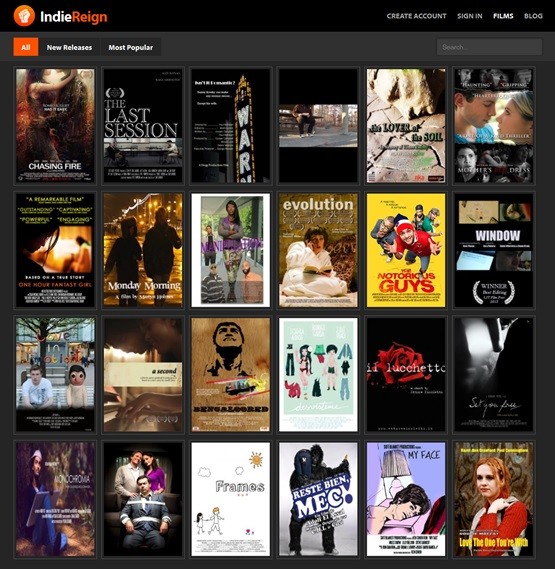Select The Notorious Guys poster

[x=406, y=250]
